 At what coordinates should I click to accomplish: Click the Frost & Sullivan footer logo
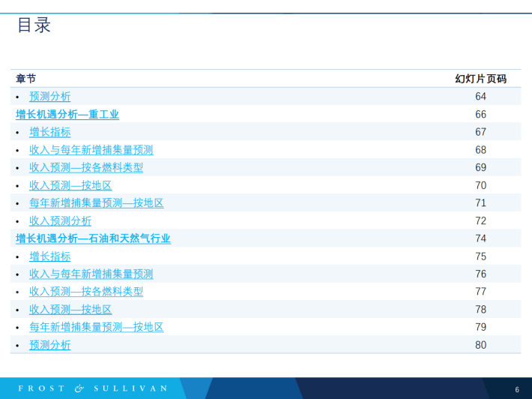coord(93,388)
